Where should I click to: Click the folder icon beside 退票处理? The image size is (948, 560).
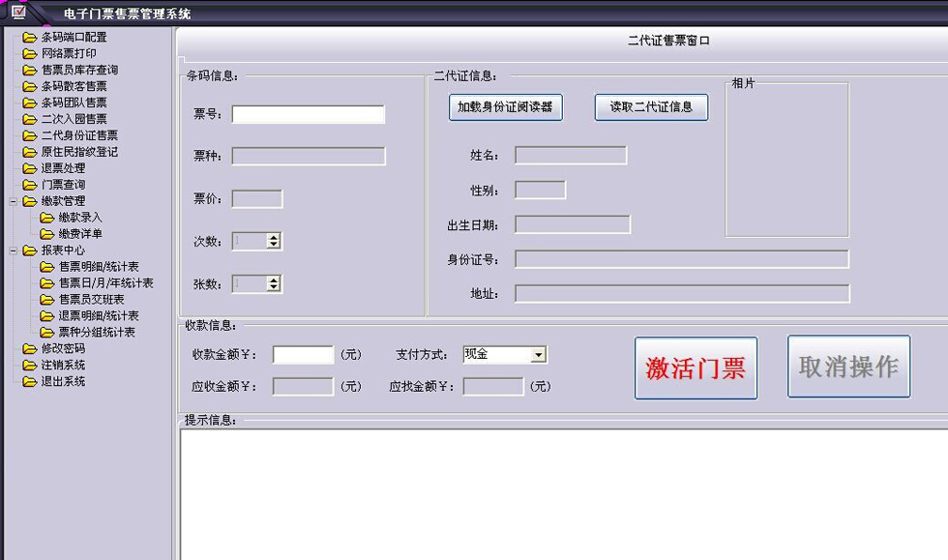pos(29,168)
